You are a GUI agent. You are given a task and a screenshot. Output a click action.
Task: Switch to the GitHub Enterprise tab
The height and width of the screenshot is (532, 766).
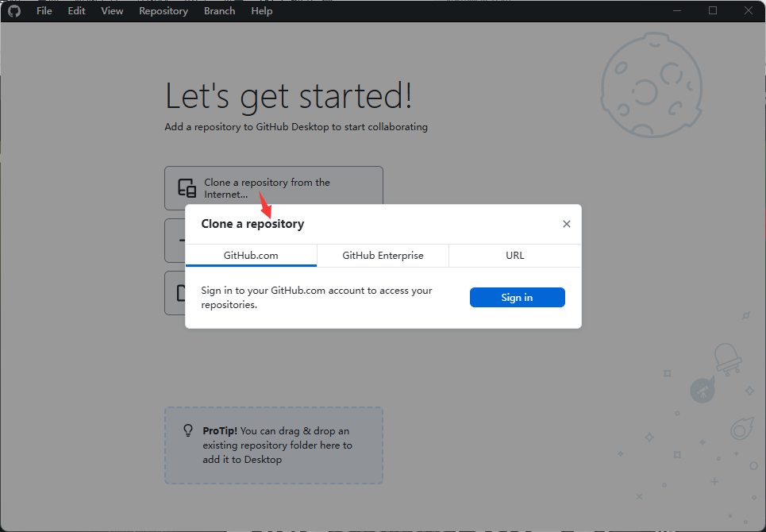(x=383, y=256)
